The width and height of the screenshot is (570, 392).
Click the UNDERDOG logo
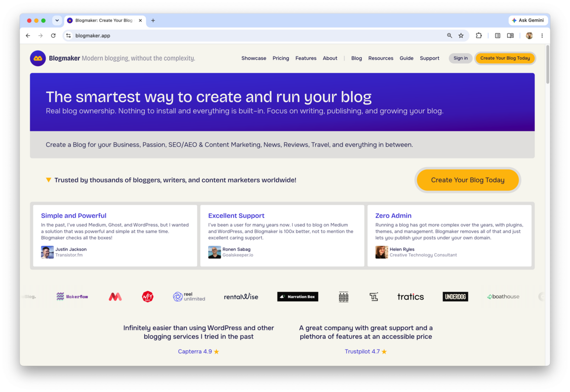[x=455, y=297]
